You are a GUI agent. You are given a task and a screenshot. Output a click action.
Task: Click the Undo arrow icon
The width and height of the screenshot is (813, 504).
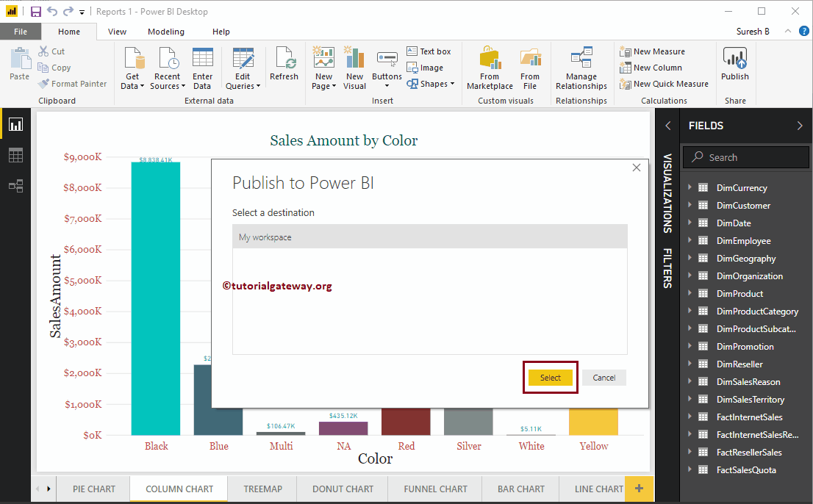[x=52, y=12]
